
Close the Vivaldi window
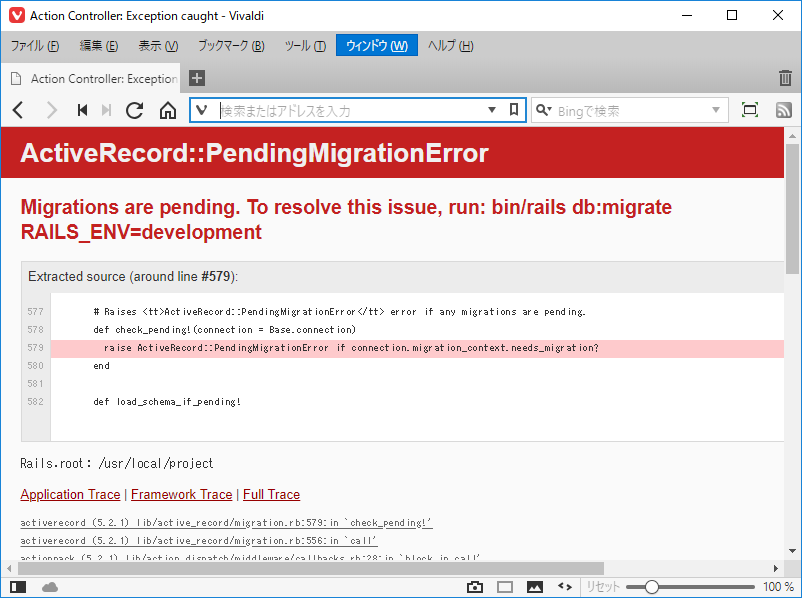[x=778, y=15]
